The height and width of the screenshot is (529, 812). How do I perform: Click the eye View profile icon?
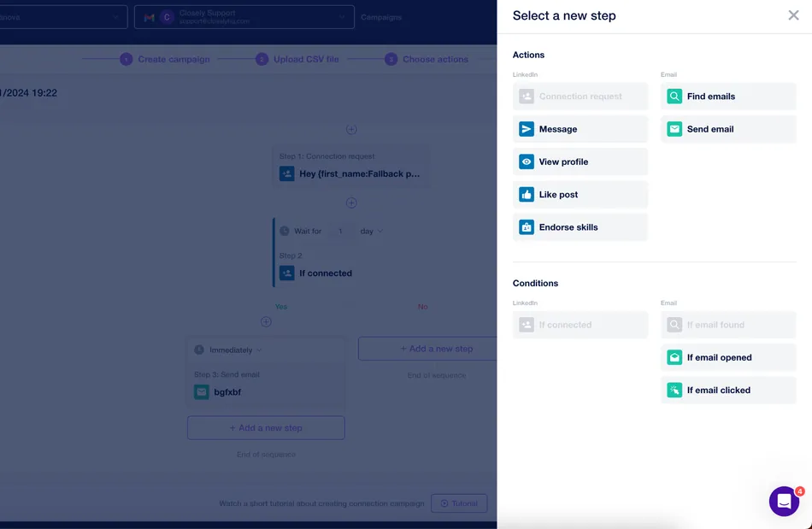click(527, 162)
